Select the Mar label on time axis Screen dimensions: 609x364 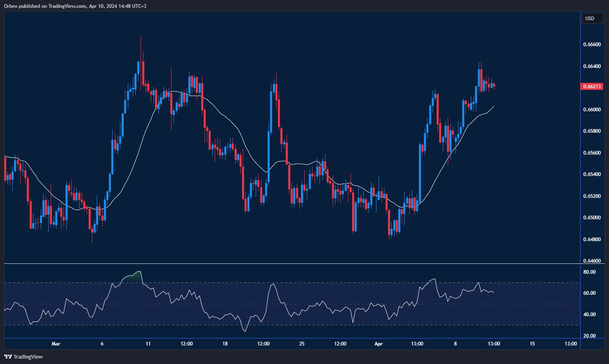click(56, 344)
